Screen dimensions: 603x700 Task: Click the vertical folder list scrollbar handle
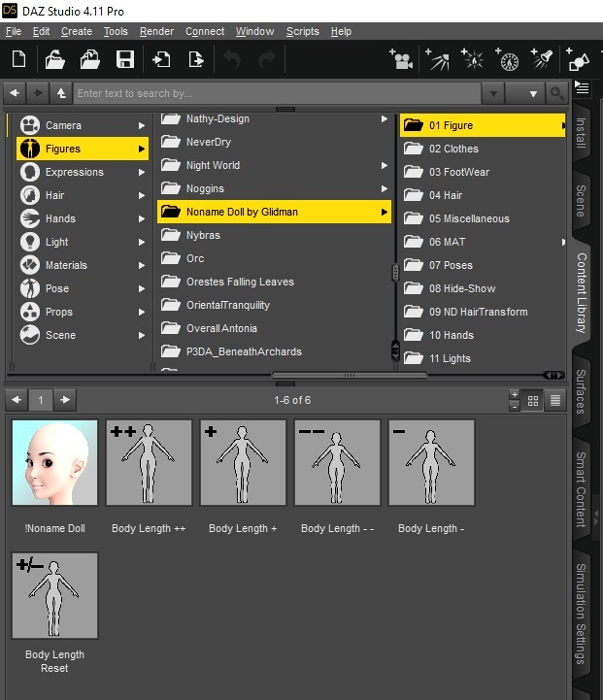tap(395, 272)
